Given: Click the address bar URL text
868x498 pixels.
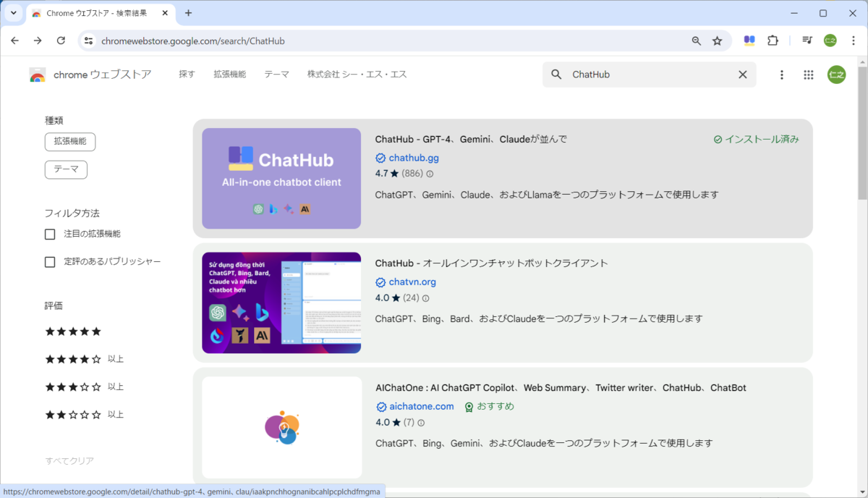Looking at the screenshot, I should [x=193, y=41].
